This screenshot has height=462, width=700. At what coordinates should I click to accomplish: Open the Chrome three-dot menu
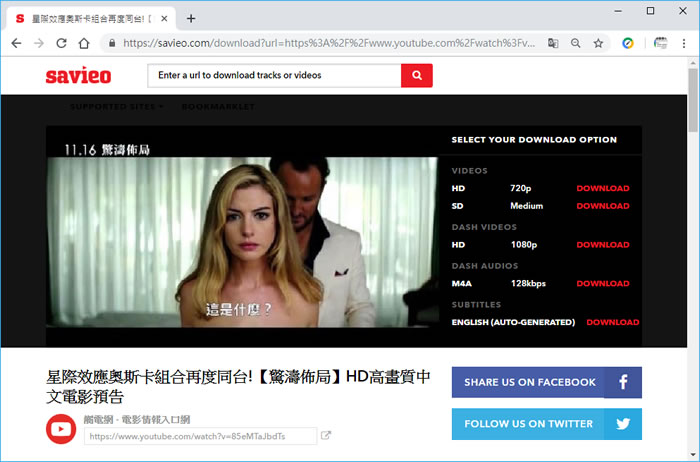point(683,43)
